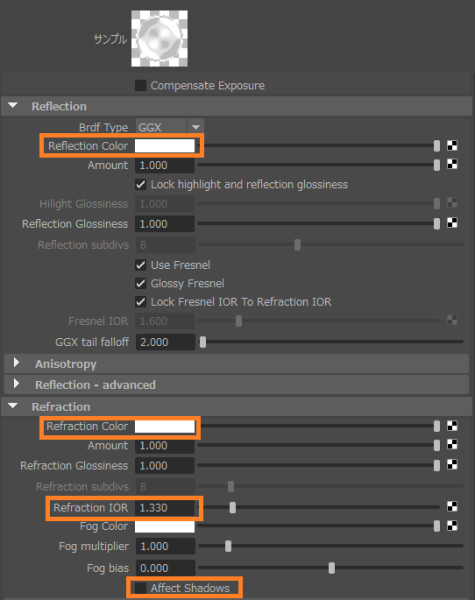Viewport: 475px width, 600px height.
Task: Click the Refraction Amount map checker icon
Action: [452, 445]
